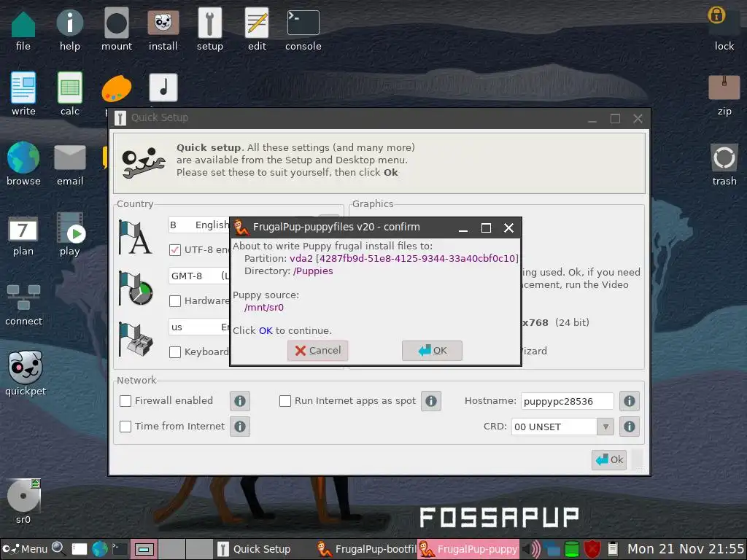Click the taskbar desktop pager highlighted workspace
This screenshot has width=747, height=560.
144,549
